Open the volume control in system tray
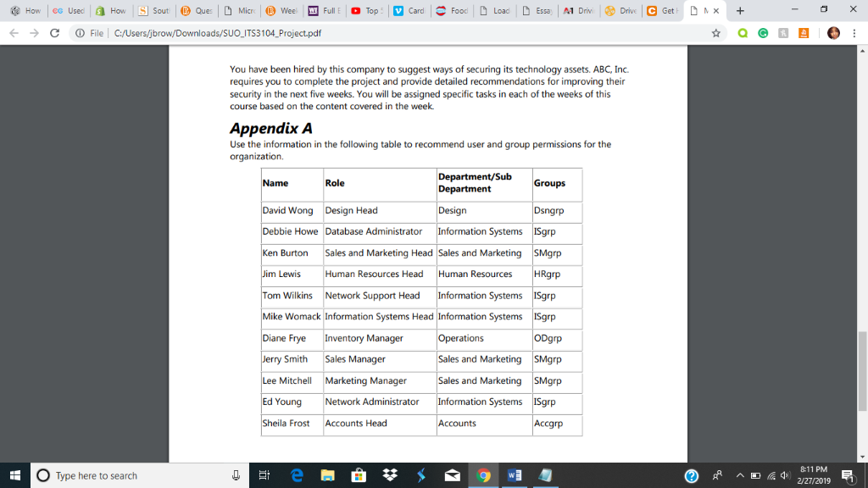This screenshot has height=488, width=868. pyautogui.click(x=785, y=475)
